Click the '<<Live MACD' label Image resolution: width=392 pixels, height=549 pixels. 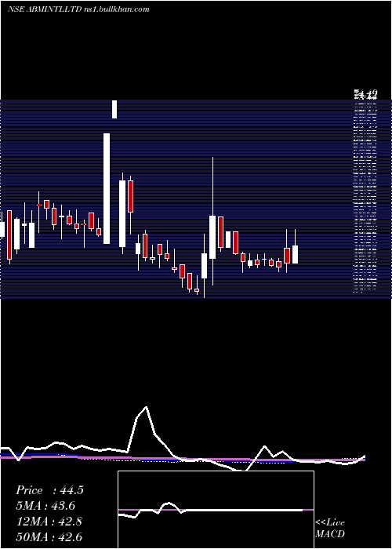pyautogui.click(x=330, y=528)
